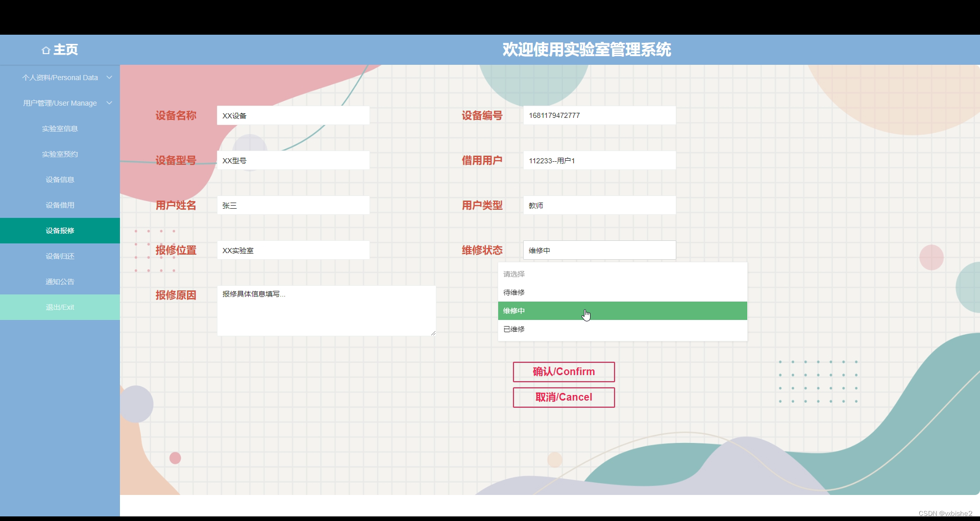Image resolution: width=980 pixels, height=521 pixels.
Task: Click the home icon beside 主页
Action: pos(46,50)
